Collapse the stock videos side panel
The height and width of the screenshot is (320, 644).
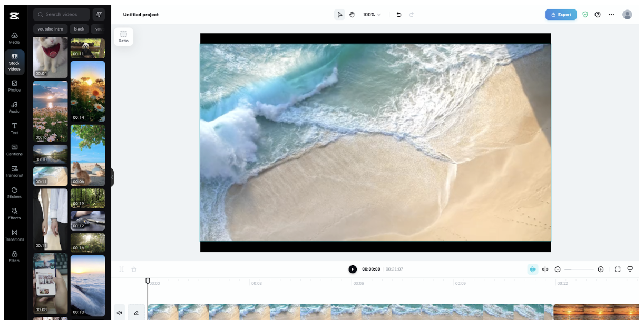[x=112, y=177]
